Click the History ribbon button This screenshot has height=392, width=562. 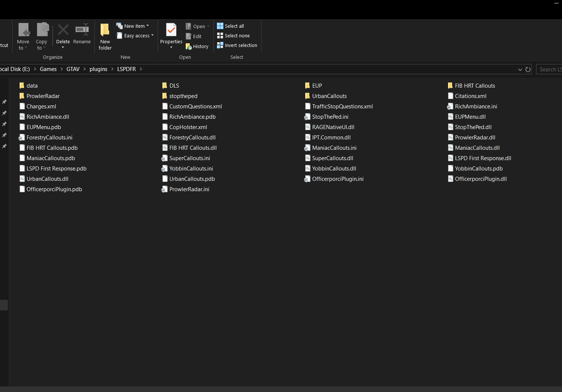coord(197,46)
